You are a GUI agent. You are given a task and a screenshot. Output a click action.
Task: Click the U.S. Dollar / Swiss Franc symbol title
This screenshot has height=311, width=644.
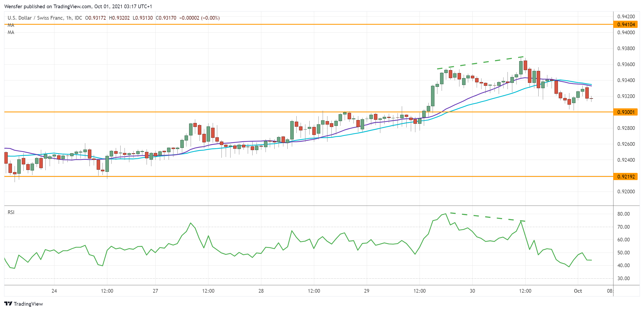coord(36,18)
